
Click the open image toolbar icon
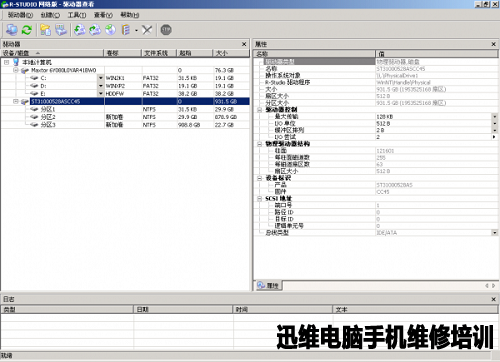(80, 30)
